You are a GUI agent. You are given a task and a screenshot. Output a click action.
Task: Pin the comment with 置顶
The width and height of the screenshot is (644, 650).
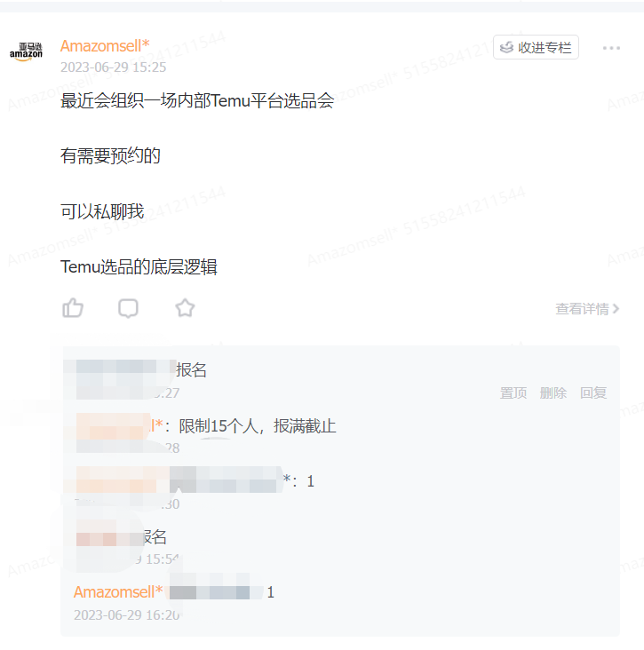click(x=513, y=392)
